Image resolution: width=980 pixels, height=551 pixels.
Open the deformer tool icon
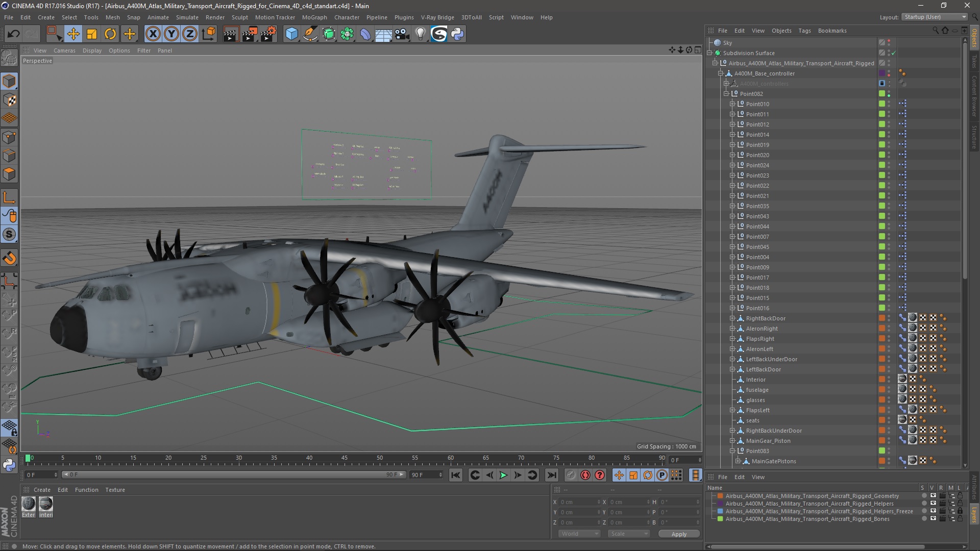point(365,34)
